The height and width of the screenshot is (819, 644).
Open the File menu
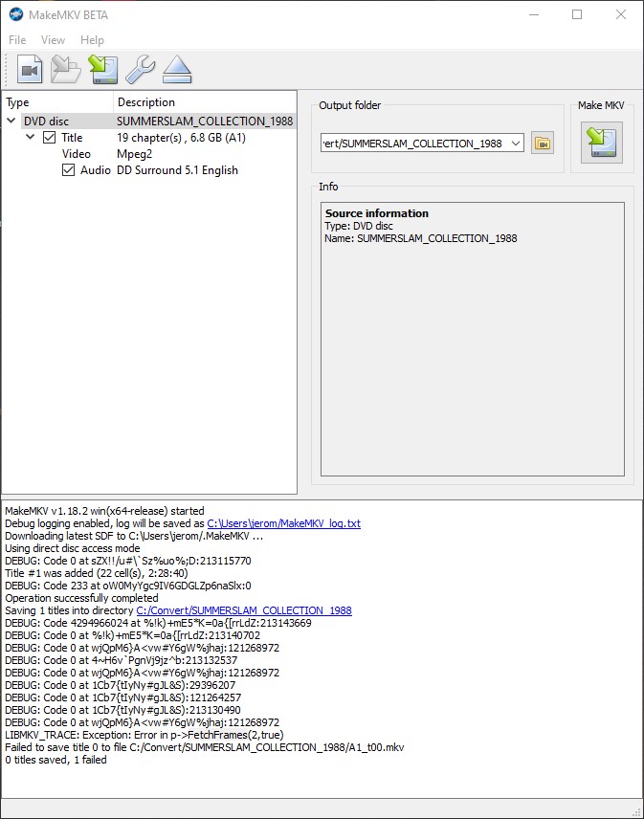[17, 40]
